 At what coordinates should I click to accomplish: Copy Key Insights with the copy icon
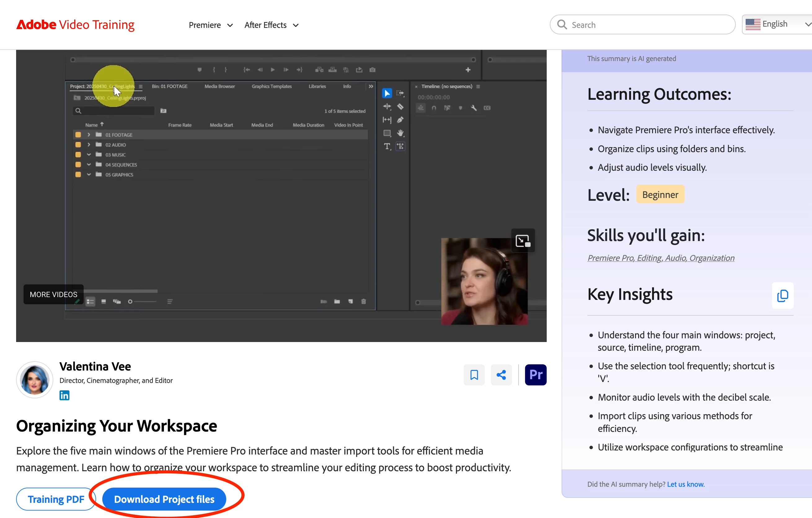[x=782, y=296]
